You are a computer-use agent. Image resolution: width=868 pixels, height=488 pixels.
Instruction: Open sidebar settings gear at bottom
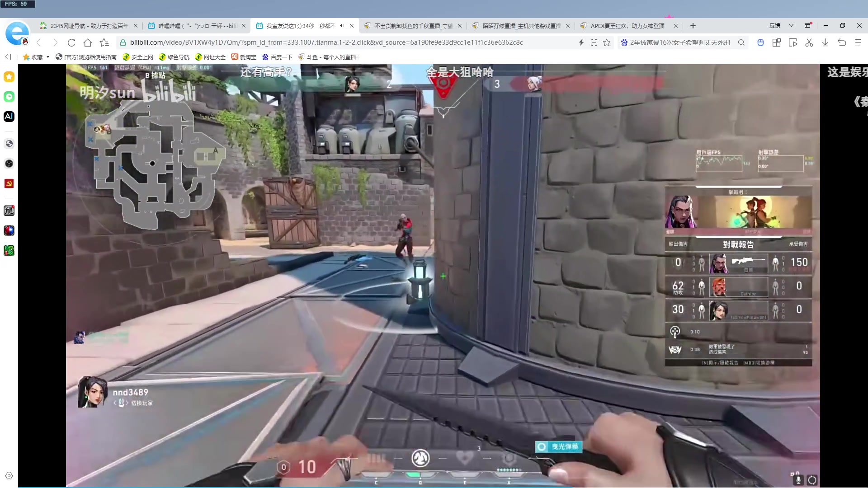click(9, 476)
